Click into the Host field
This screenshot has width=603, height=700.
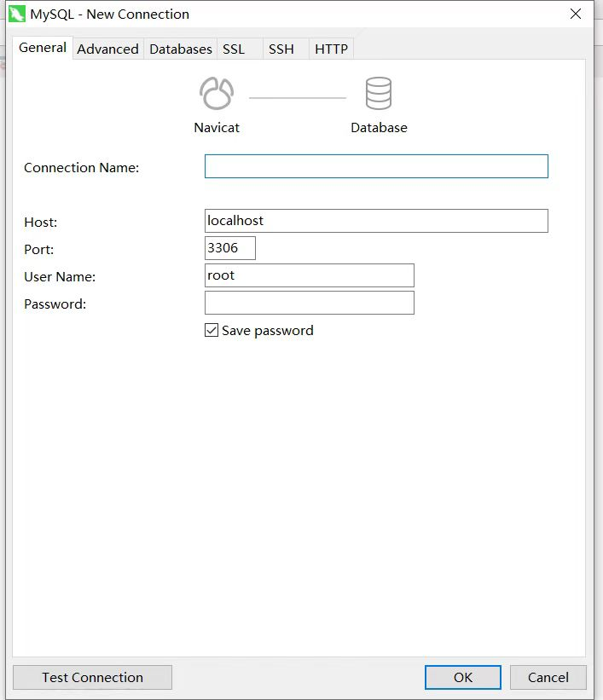[376, 221]
